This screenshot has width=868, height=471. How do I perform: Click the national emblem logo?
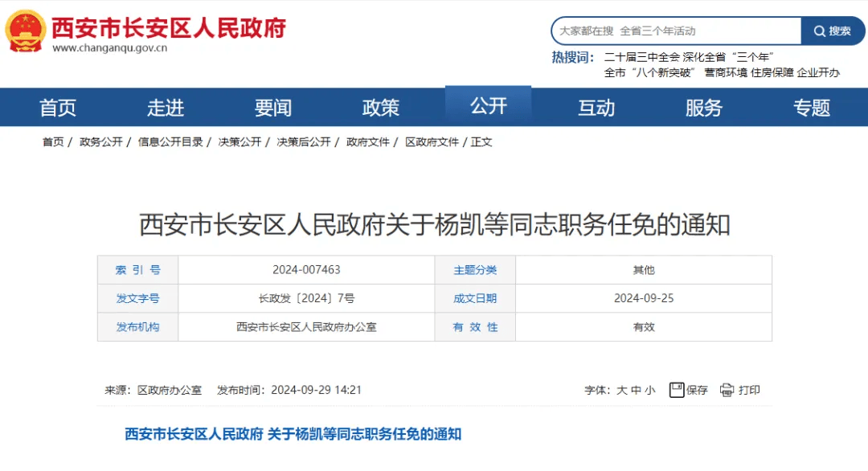coord(26,30)
